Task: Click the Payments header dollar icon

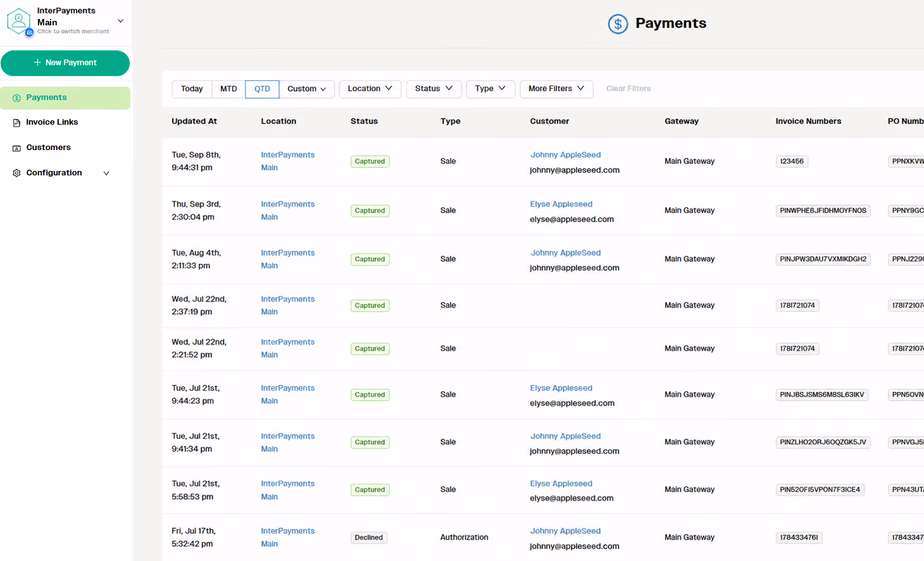Action: 618,24
